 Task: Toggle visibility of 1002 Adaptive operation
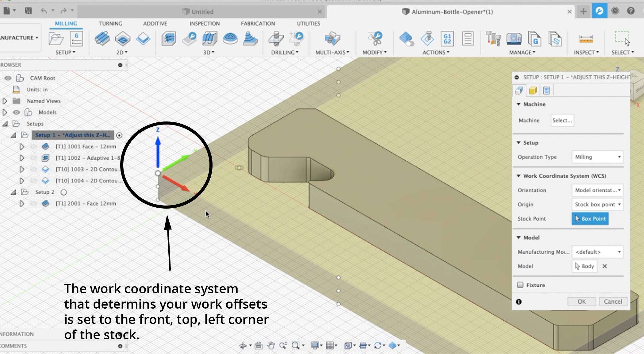(x=33, y=158)
